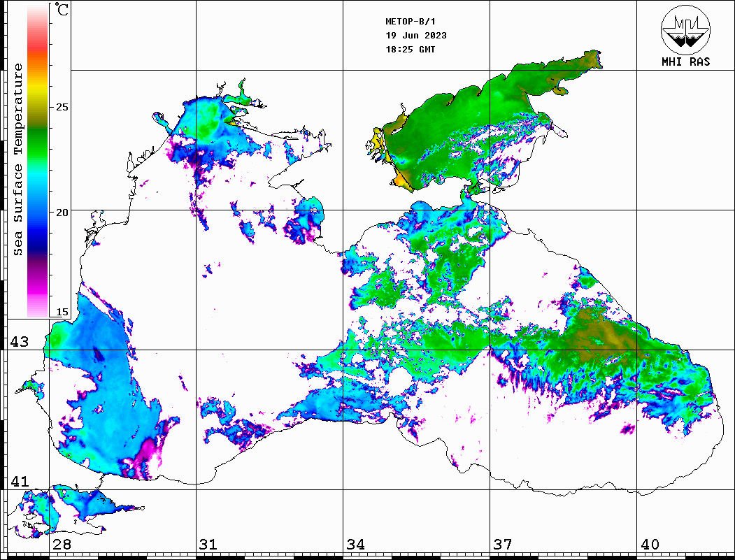The image size is (735, 560).
Task: Click the °C unit label
Action: [x=62, y=9]
